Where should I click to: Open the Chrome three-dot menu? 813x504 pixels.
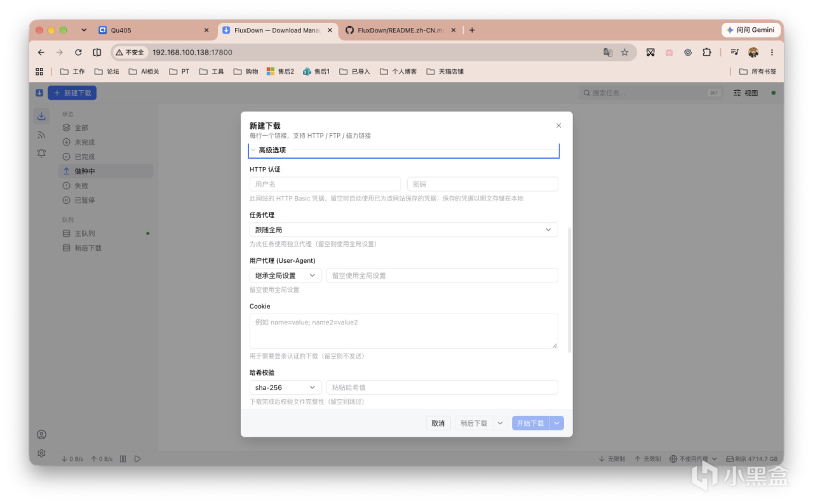pyautogui.click(x=772, y=53)
